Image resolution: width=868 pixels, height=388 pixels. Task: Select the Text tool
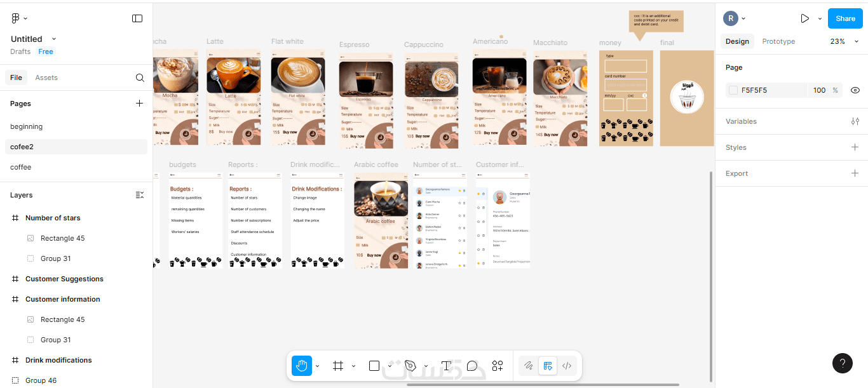click(446, 366)
